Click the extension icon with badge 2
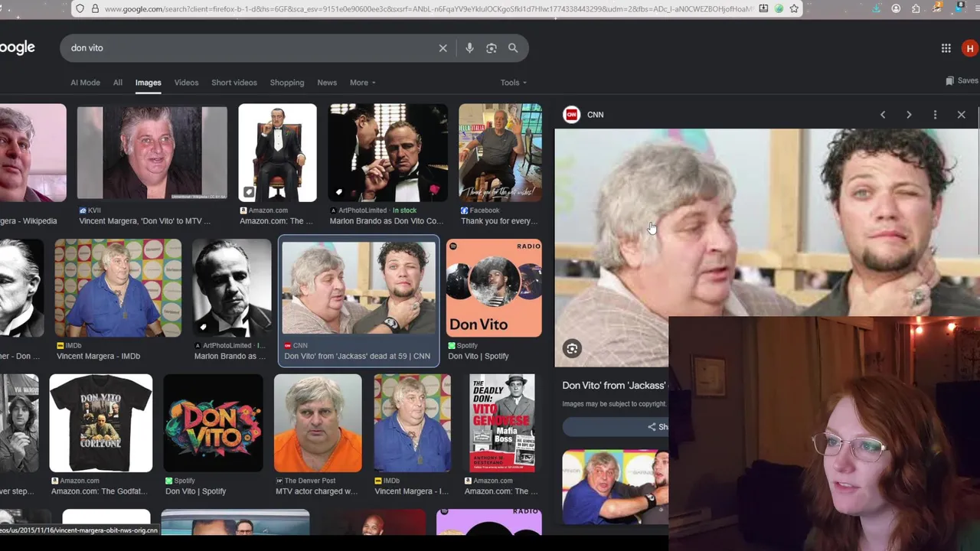Screen dimensions: 980x551 coord(938,8)
